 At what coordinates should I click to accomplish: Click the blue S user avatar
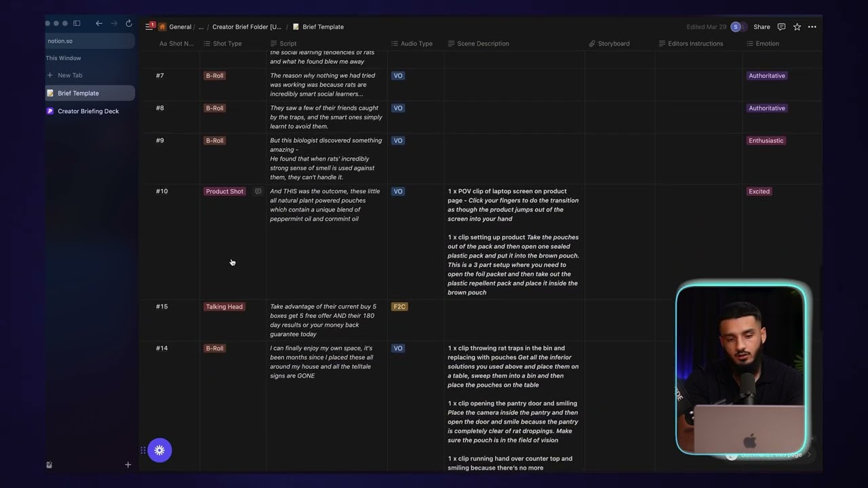tap(736, 27)
